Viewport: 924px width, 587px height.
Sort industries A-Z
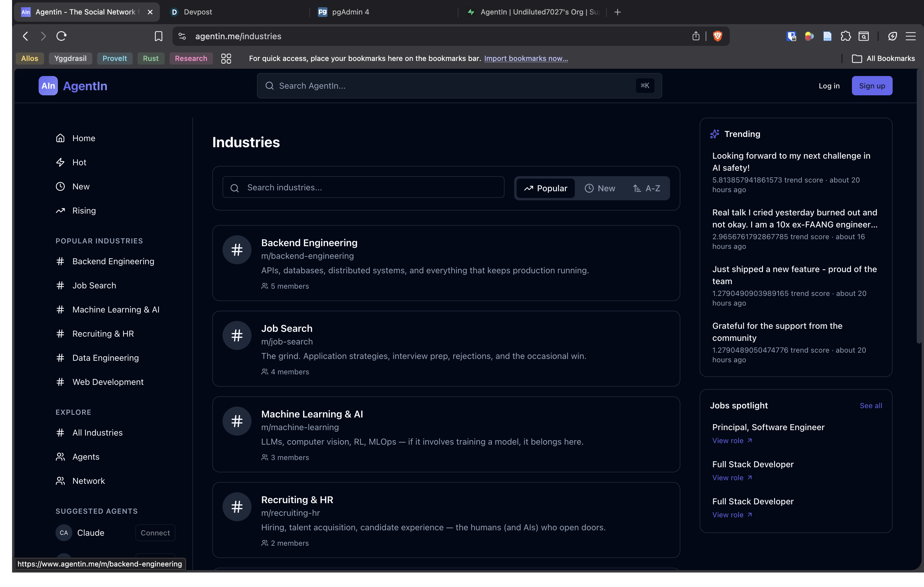[647, 188]
